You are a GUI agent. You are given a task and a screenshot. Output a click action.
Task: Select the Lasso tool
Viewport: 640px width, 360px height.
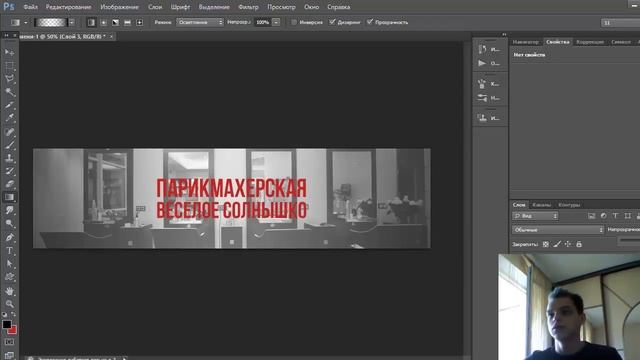9,79
